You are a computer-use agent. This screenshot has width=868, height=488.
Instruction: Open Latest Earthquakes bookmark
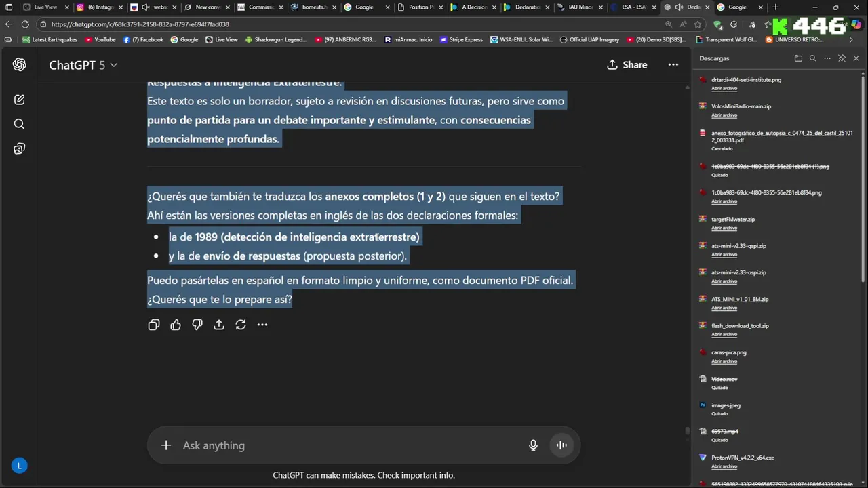50,39
